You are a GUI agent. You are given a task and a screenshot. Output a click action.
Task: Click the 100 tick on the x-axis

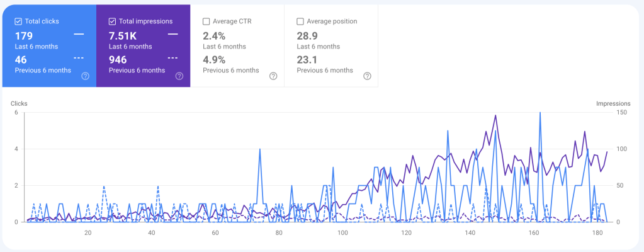(x=342, y=233)
